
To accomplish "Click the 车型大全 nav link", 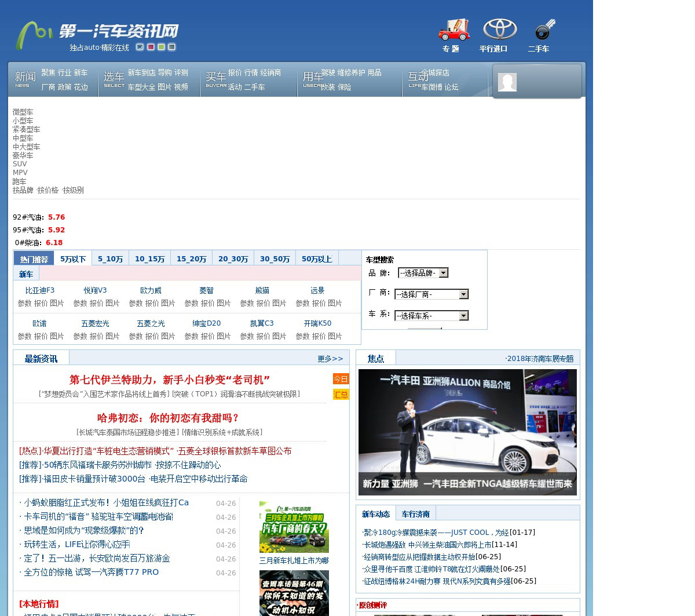I will pos(141,87).
